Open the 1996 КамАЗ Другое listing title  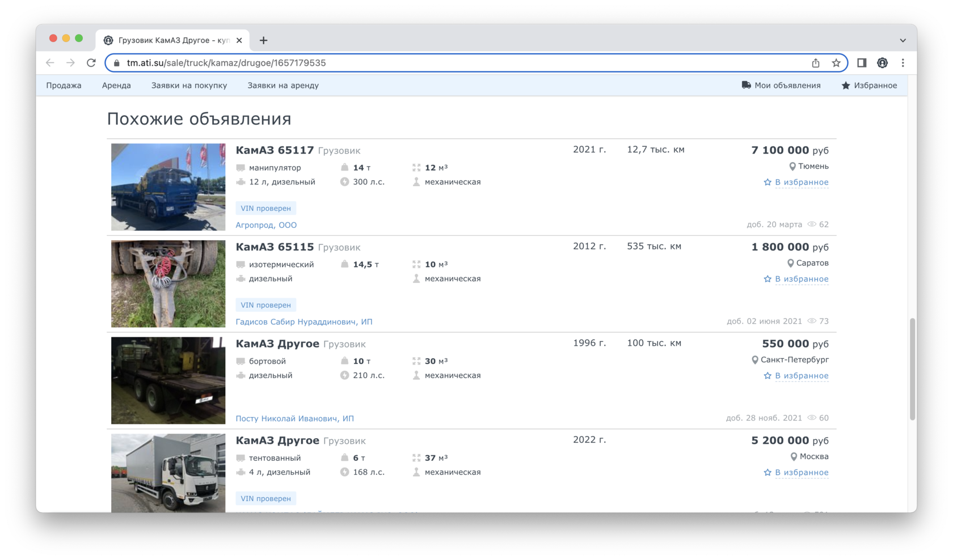pyautogui.click(x=277, y=344)
